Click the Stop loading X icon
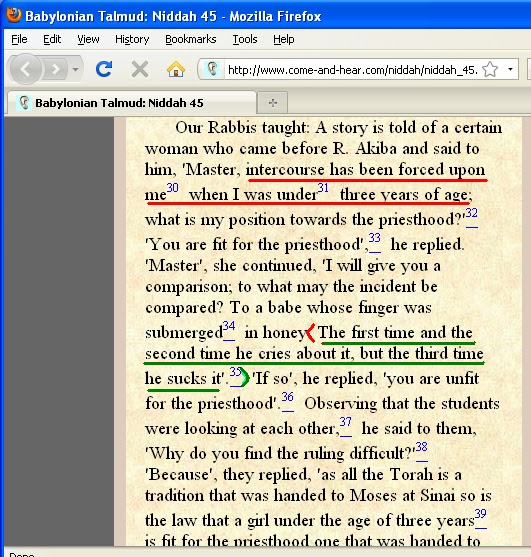 (140, 69)
